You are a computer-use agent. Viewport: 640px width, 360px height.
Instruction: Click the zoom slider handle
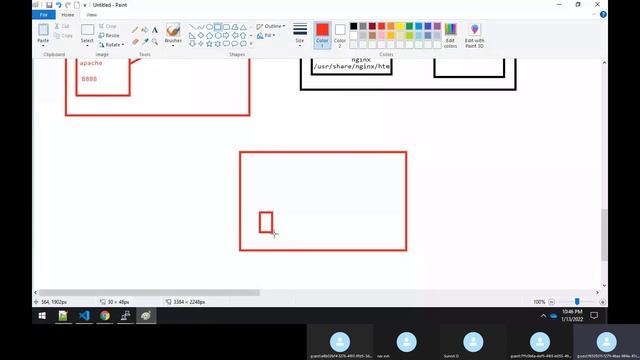pyautogui.click(x=577, y=302)
